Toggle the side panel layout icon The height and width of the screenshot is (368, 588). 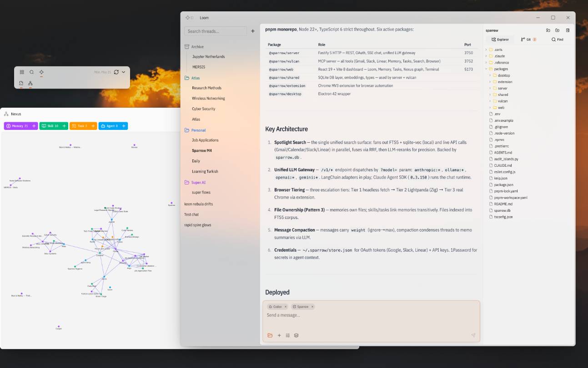click(x=568, y=30)
